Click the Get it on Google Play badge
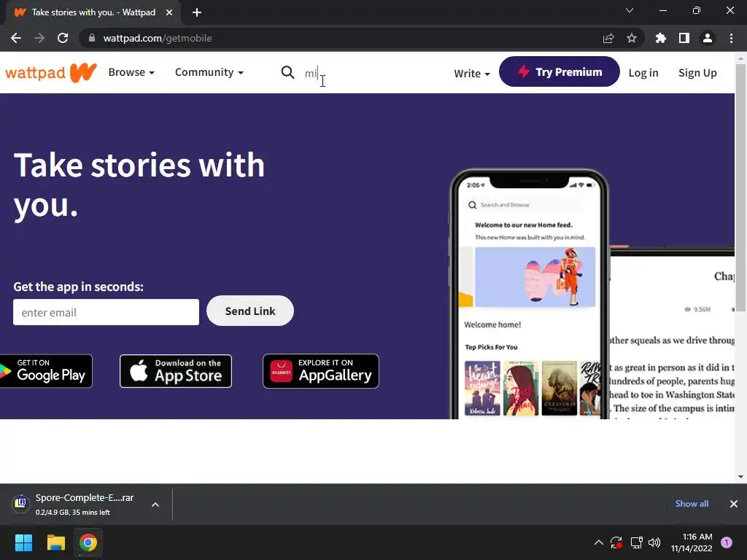747x560 pixels. click(x=46, y=371)
